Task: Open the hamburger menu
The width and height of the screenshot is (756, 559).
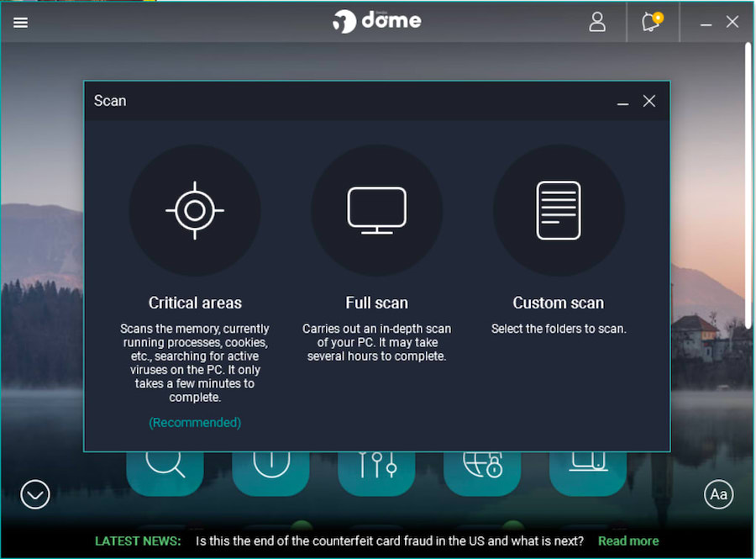Action: pos(20,22)
